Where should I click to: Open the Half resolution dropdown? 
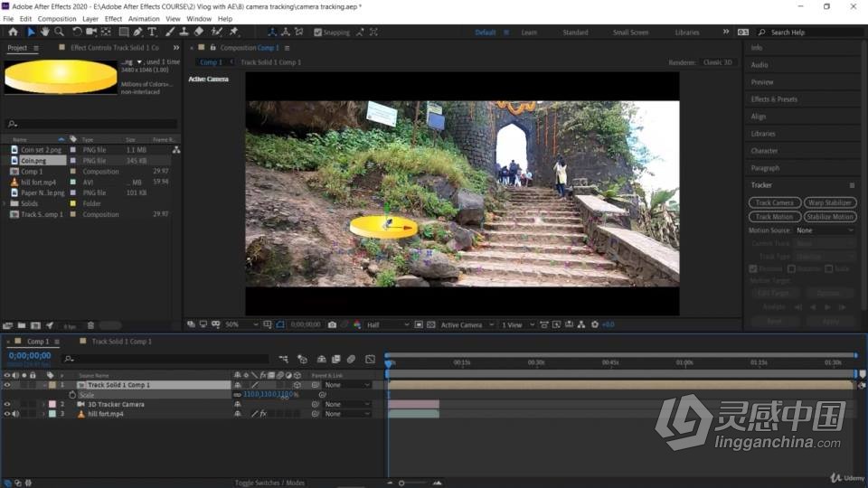click(x=388, y=324)
